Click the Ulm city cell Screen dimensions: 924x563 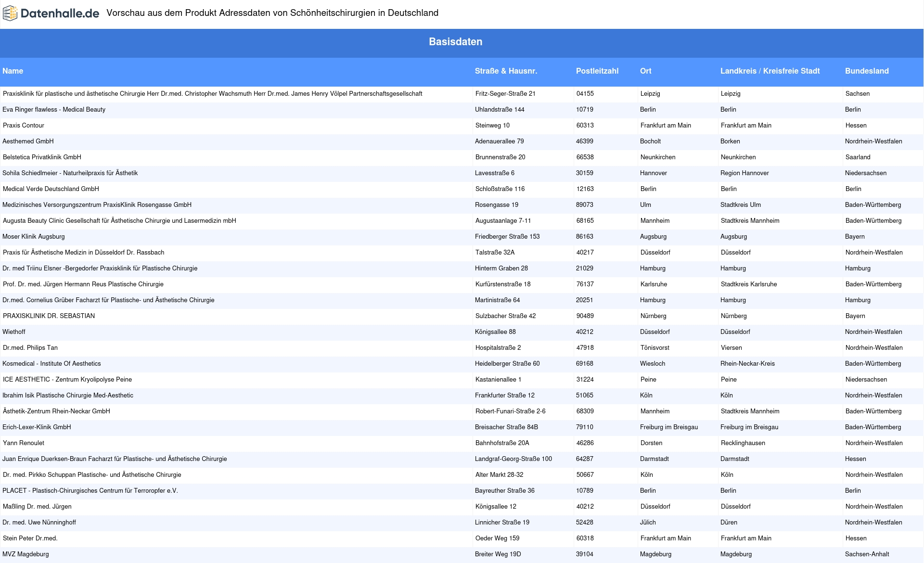[x=645, y=205]
